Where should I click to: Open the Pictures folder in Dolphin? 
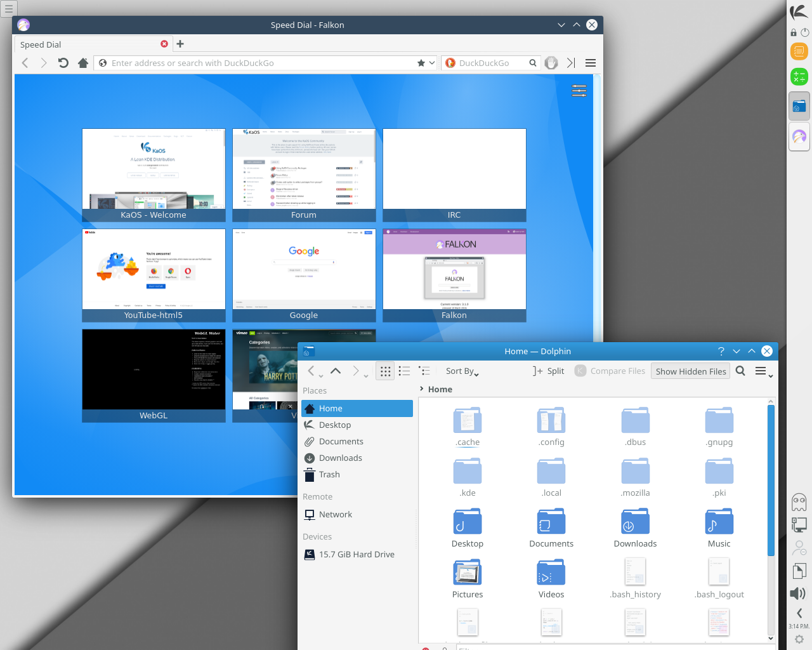pos(468,579)
